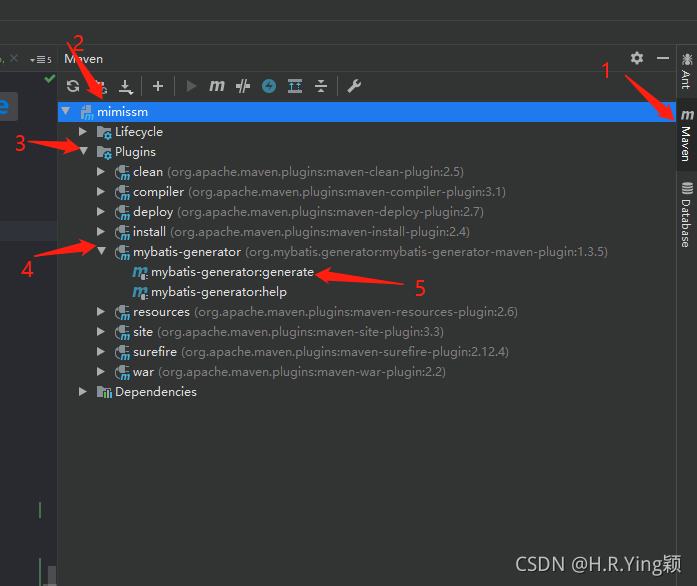Toggle Offline Mode blue lightning icon
The height and width of the screenshot is (586, 697).
point(269,86)
